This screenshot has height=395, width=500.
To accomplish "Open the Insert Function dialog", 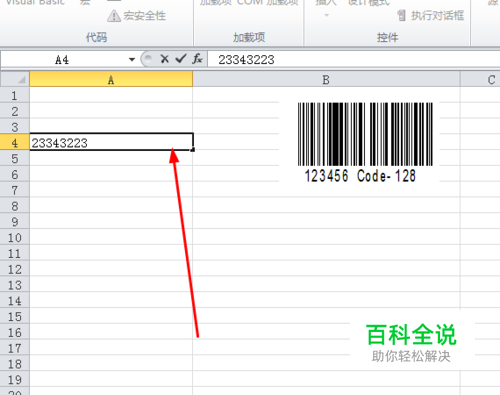I will tap(197, 59).
